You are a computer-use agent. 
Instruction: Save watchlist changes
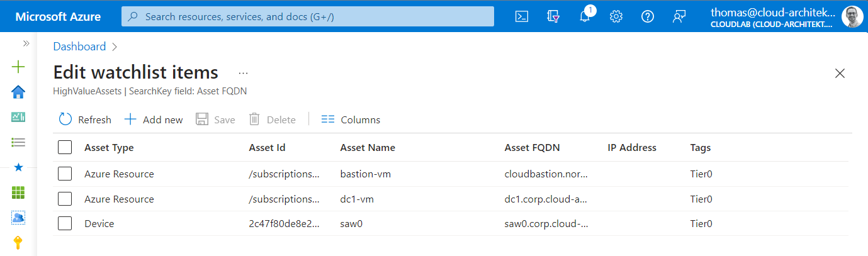click(215, 120)
